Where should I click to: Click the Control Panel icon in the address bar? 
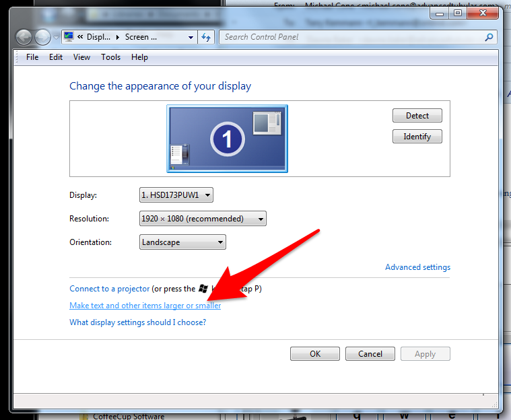[x=68, y=37]
